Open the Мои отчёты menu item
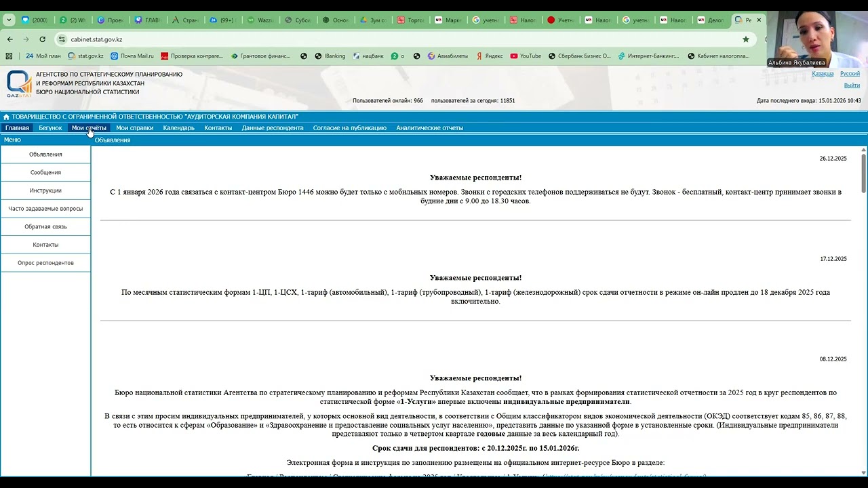868x488 pixels. (89, 127)
